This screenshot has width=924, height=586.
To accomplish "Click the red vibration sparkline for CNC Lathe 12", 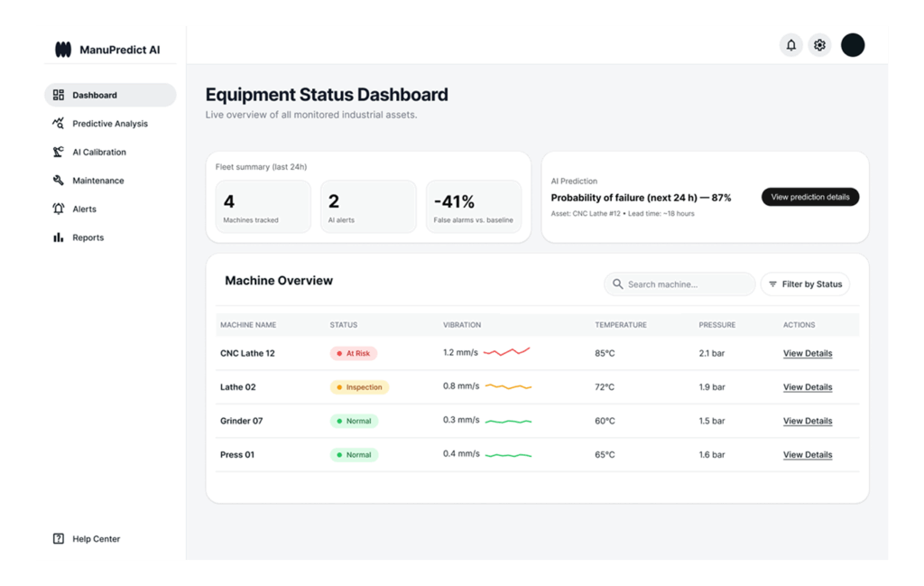I will 506,352.
